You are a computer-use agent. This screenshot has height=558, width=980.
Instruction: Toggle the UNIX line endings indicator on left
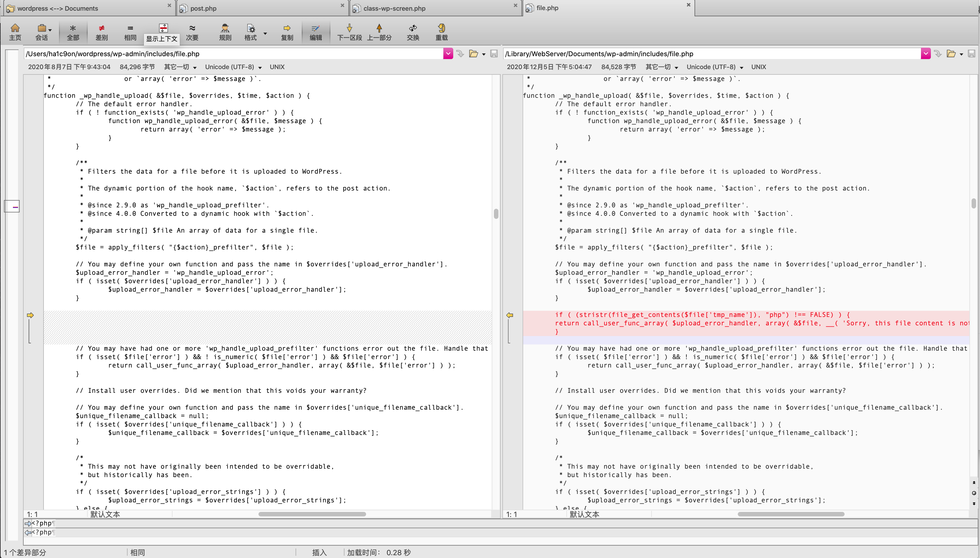pos(277,67)
